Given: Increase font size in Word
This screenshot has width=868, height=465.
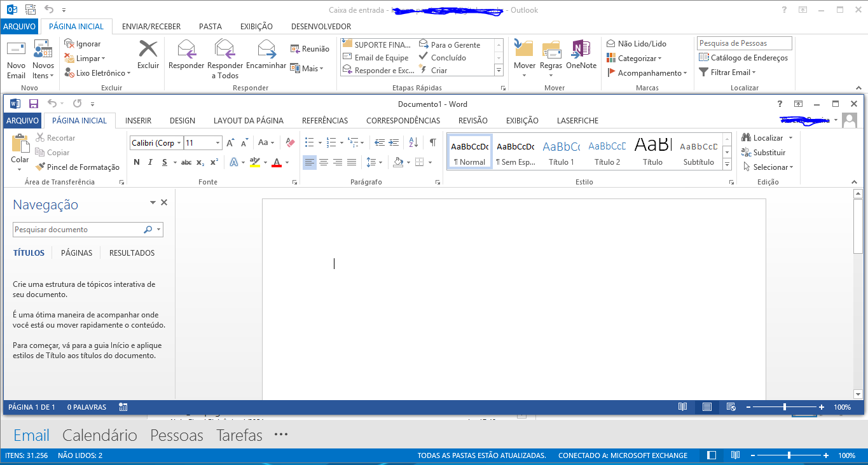Looking at the screenshot, I should pyautogui.click(x=230, y=142).
